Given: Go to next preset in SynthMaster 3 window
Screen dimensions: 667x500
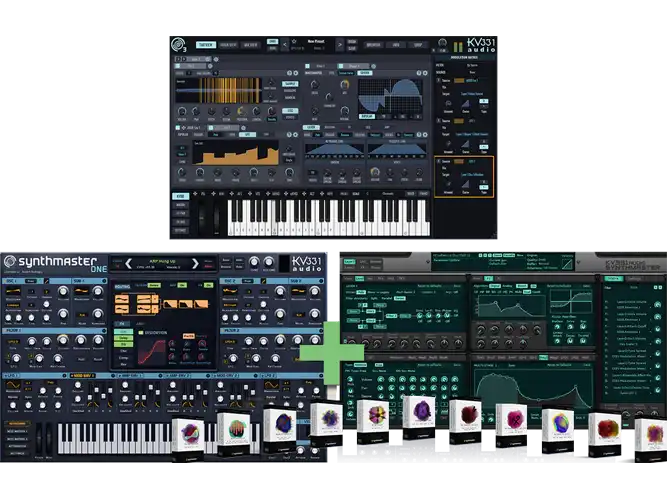Looking at the screenshot, I should coord(339,44).
